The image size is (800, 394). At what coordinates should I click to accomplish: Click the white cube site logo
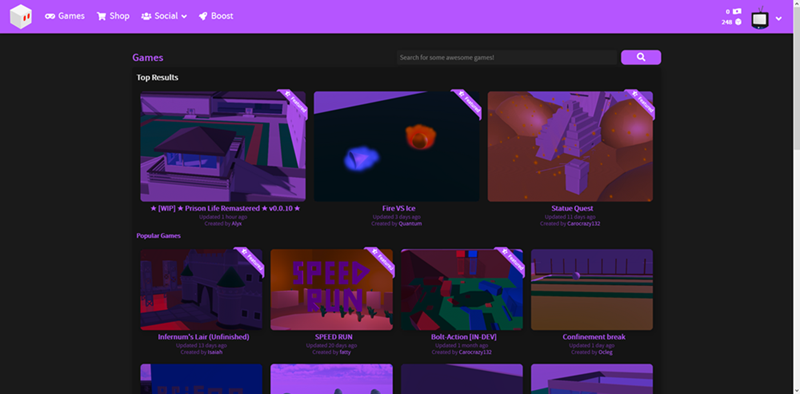(21, 16)
